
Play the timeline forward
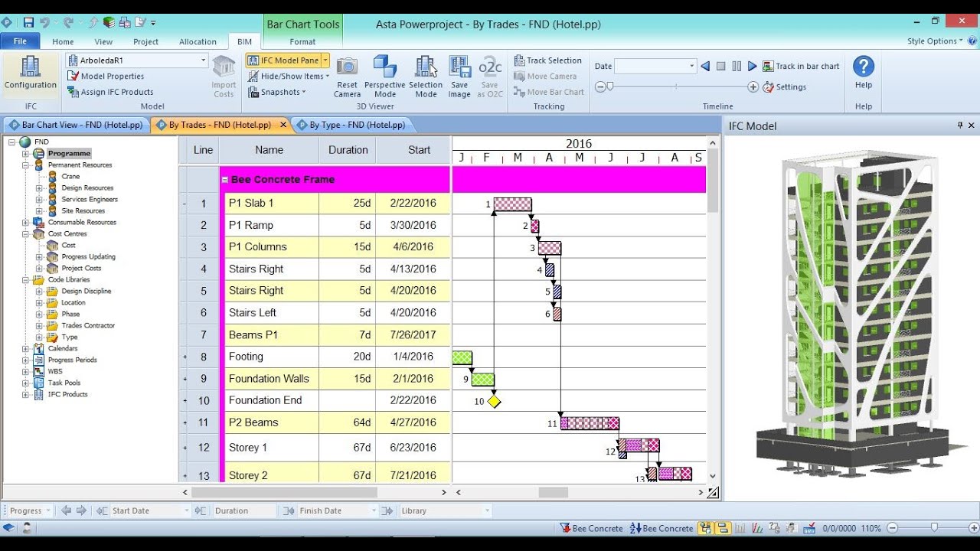tap(752, 67)
